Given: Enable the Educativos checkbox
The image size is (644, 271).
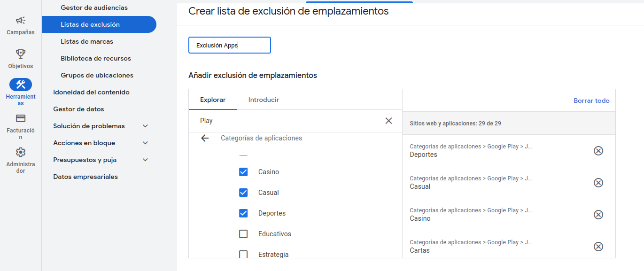Looking at the screenshot, I should [x=243, y=233].
